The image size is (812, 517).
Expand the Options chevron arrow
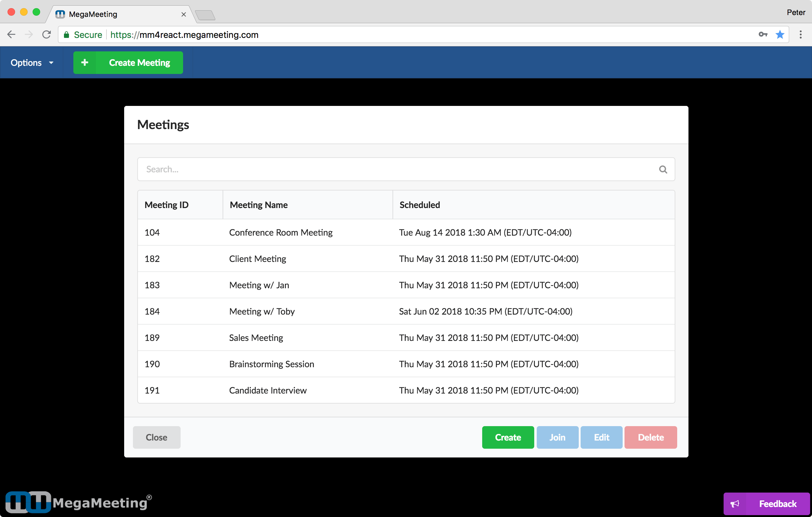click(51, 63)
